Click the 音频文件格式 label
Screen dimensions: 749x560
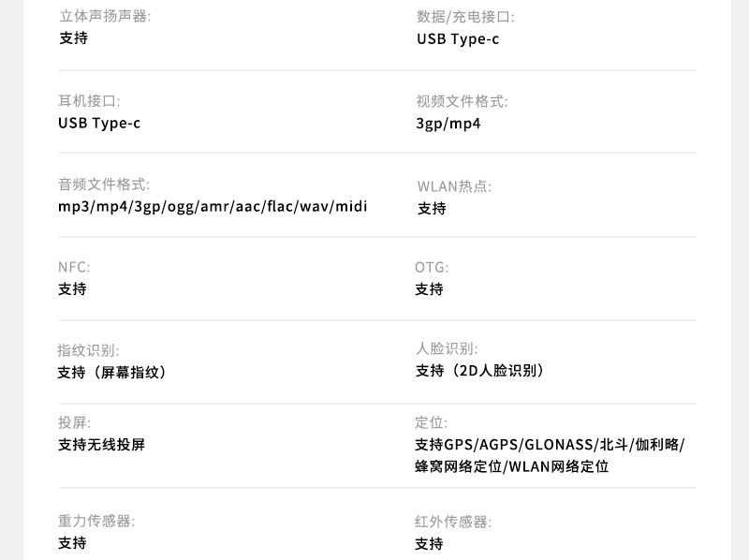pyautogui.click(x=104, y=184)
